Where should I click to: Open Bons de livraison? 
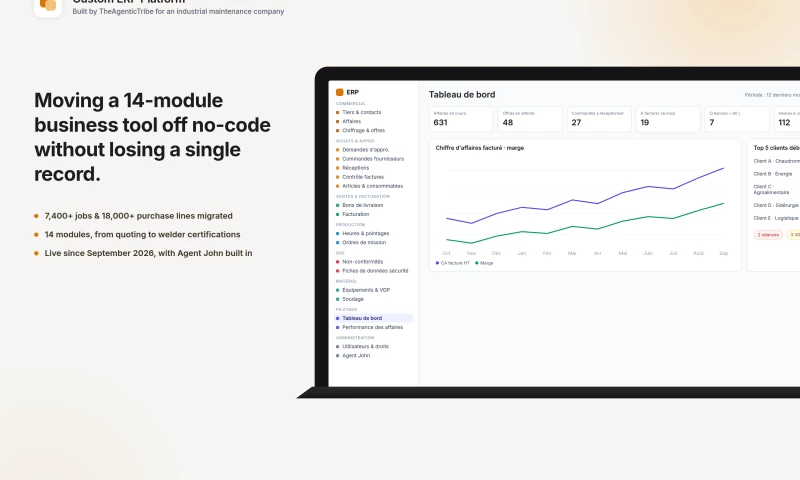pos(362,205)
